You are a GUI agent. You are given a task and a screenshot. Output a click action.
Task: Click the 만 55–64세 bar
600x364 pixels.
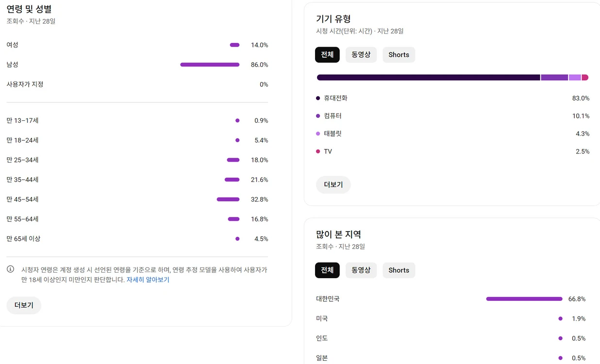(233, 219)
